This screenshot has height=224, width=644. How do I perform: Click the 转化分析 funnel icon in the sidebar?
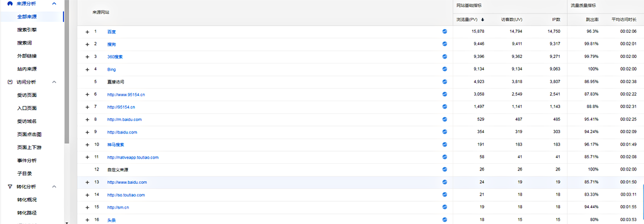pos(10,187)
